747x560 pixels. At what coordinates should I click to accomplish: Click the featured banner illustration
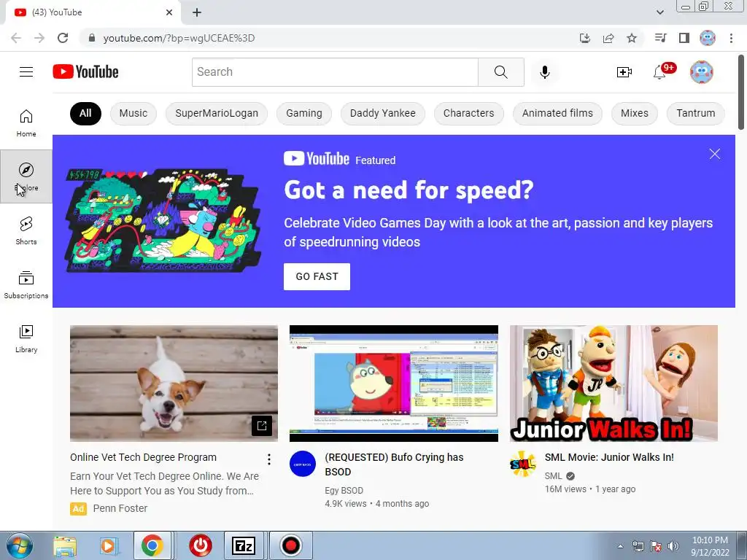pos(163,220)
